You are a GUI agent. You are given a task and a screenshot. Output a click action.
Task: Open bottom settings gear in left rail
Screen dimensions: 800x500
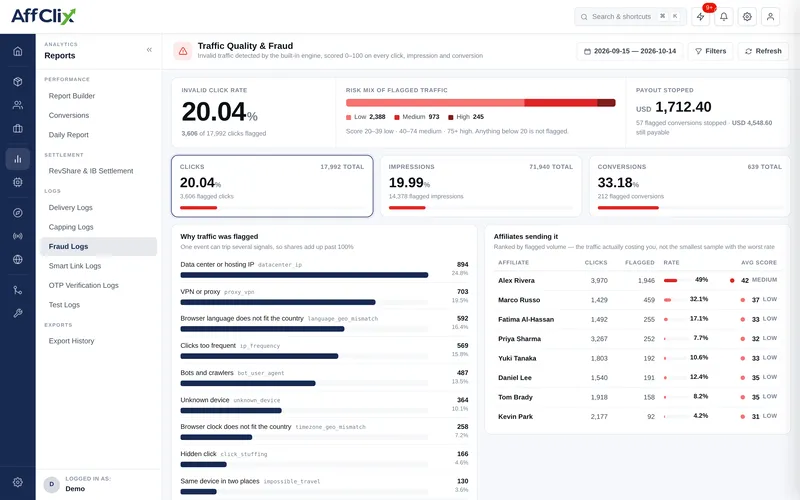click(x=18, y=482)
